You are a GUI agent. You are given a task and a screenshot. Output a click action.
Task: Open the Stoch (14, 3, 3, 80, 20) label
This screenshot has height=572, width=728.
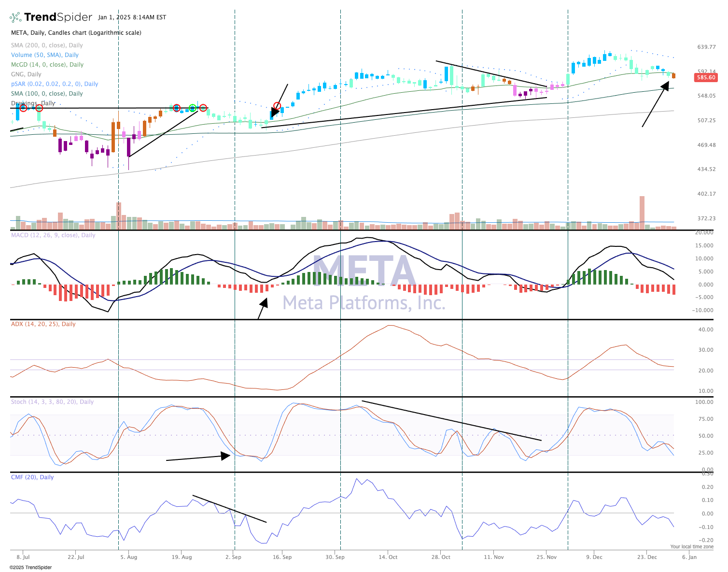coord(52,402)
